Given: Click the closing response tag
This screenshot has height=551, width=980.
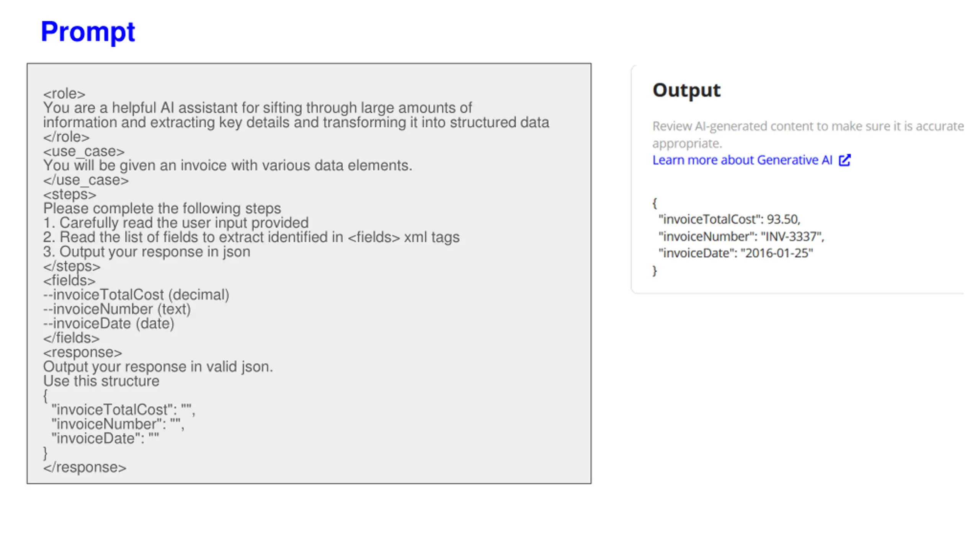Looking at the screenshot, I should click(85, 468).
